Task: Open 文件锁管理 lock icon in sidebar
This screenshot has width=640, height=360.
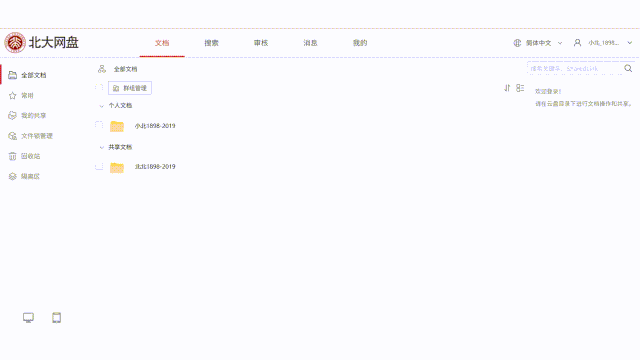Action: tap(13, 136)
